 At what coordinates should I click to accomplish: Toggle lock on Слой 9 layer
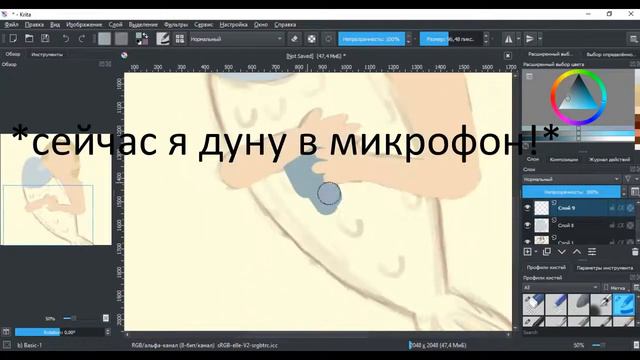[612, 208]
